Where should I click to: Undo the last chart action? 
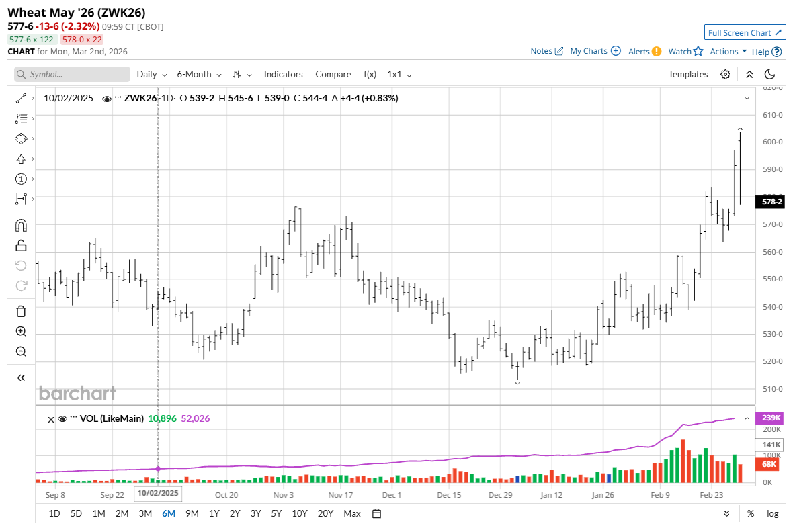(21, 265)
